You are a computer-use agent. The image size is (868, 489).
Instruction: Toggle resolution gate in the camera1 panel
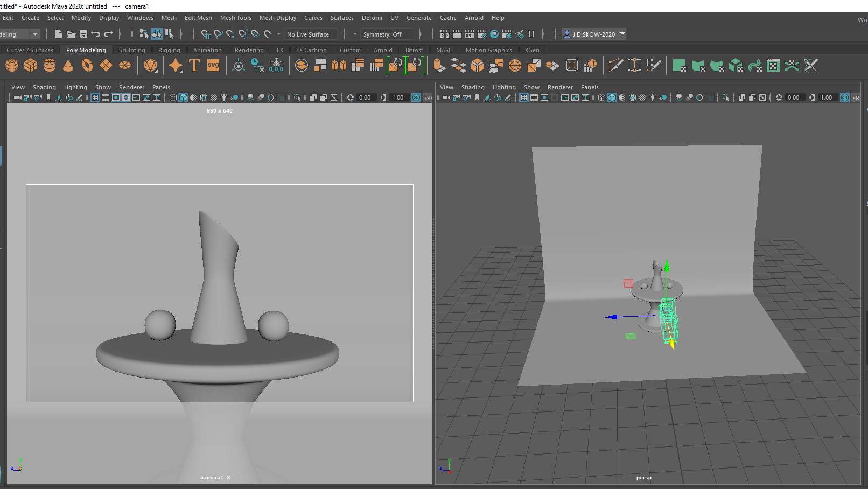click(116, 97)
